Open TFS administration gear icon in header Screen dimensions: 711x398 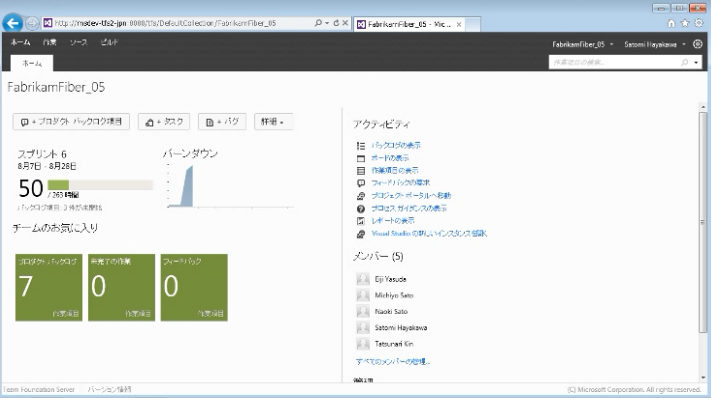click(697, 44)
